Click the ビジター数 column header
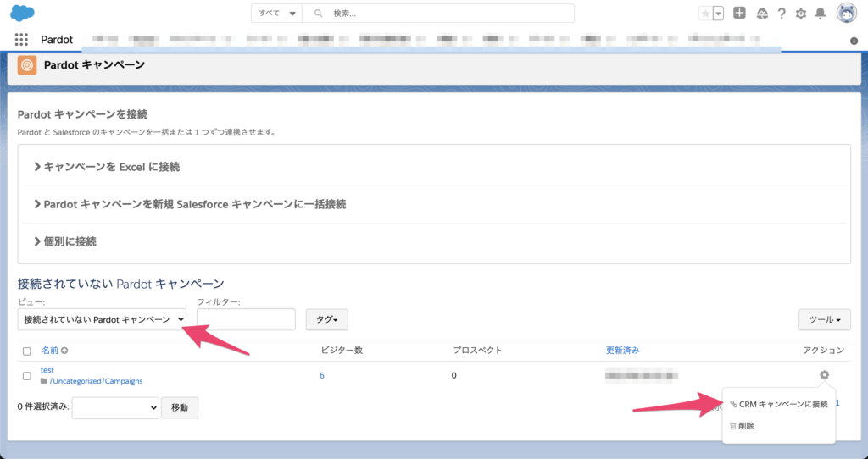 (342, 350)
